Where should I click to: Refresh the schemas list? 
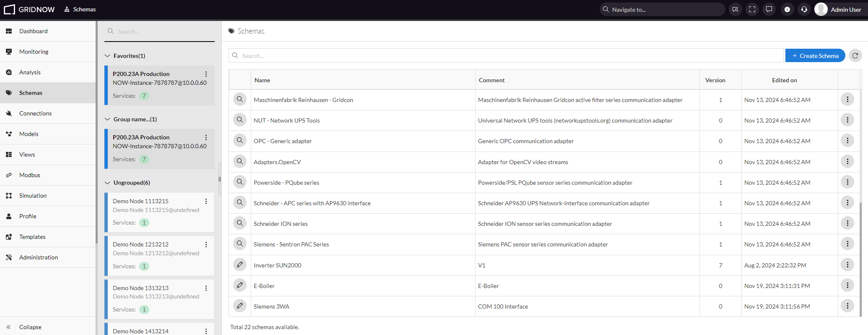[x=855, y=55]
